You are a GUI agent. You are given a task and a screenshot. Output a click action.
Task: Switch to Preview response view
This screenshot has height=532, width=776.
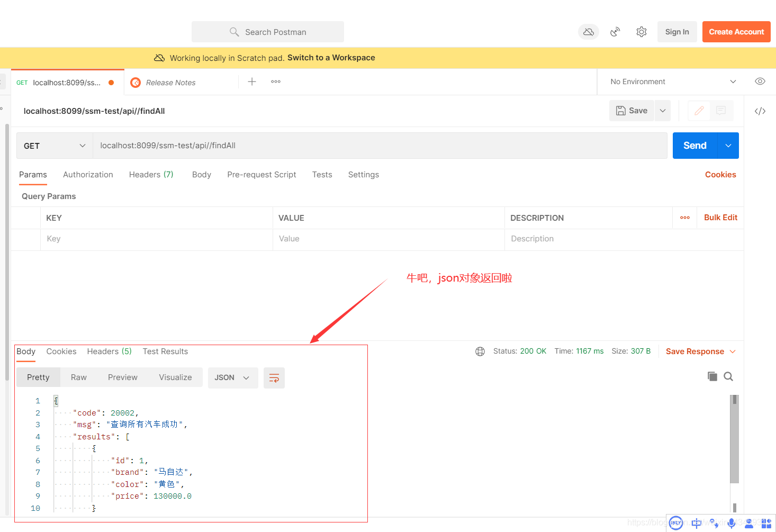(x=123, y=377)
